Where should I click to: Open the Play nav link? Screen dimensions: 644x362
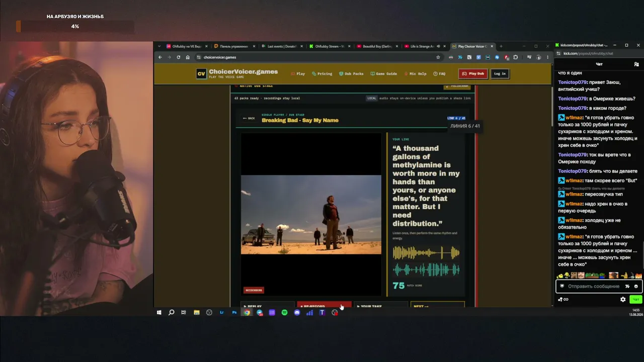pos(298,74)
